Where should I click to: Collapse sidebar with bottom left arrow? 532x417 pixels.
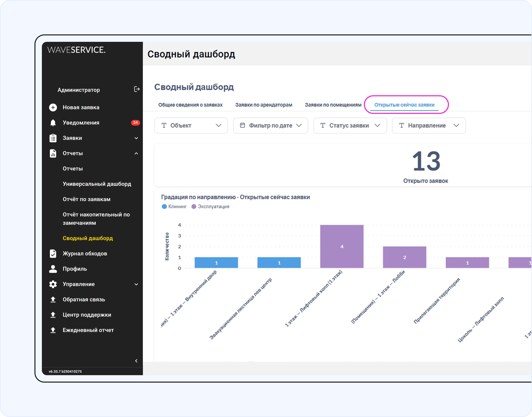pos(136,361)
